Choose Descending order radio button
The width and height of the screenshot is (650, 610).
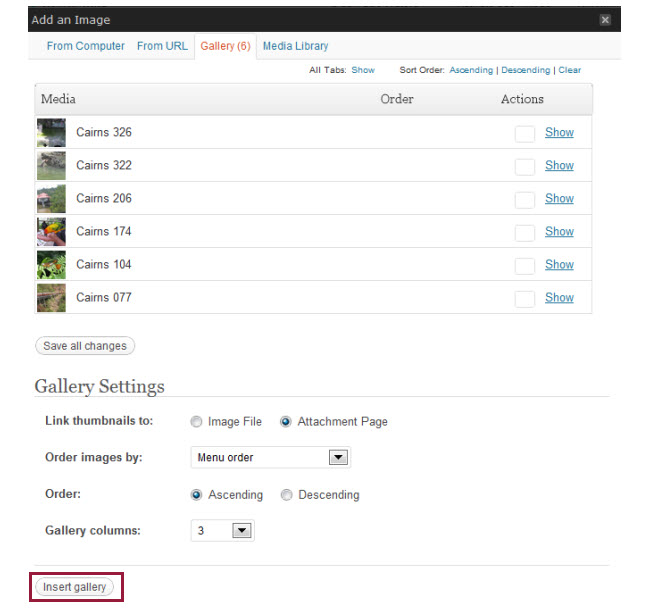click(x=286, y=495)
